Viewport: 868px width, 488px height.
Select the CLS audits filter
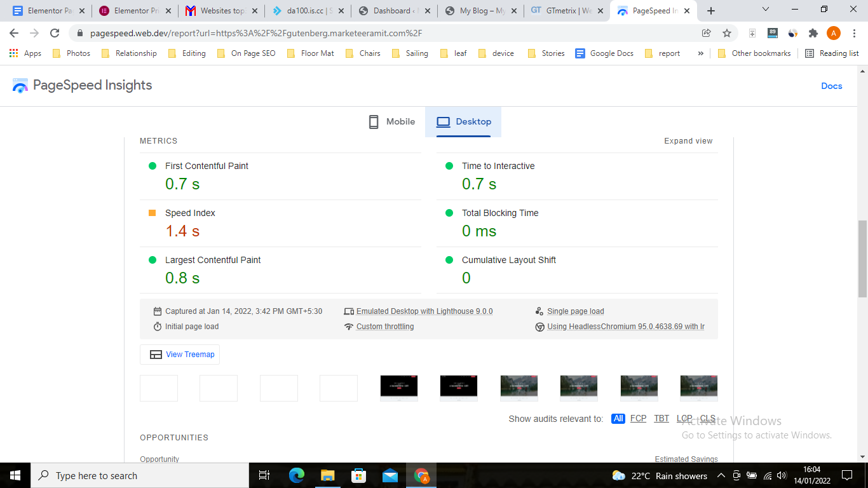pyautogui.click(x=708, y=419)
